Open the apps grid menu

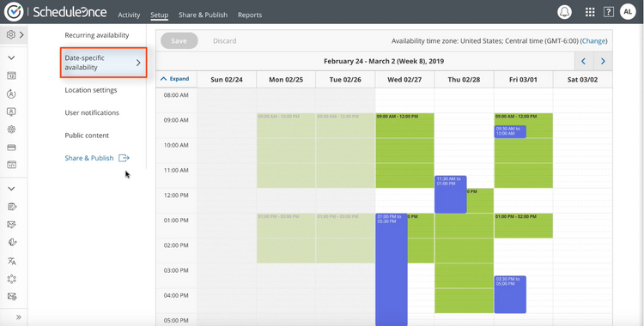590,12
